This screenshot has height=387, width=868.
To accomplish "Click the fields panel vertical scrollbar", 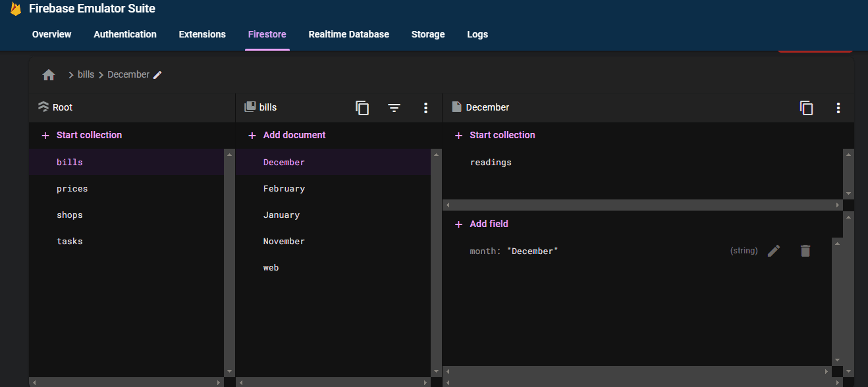I will click(838, 301).
